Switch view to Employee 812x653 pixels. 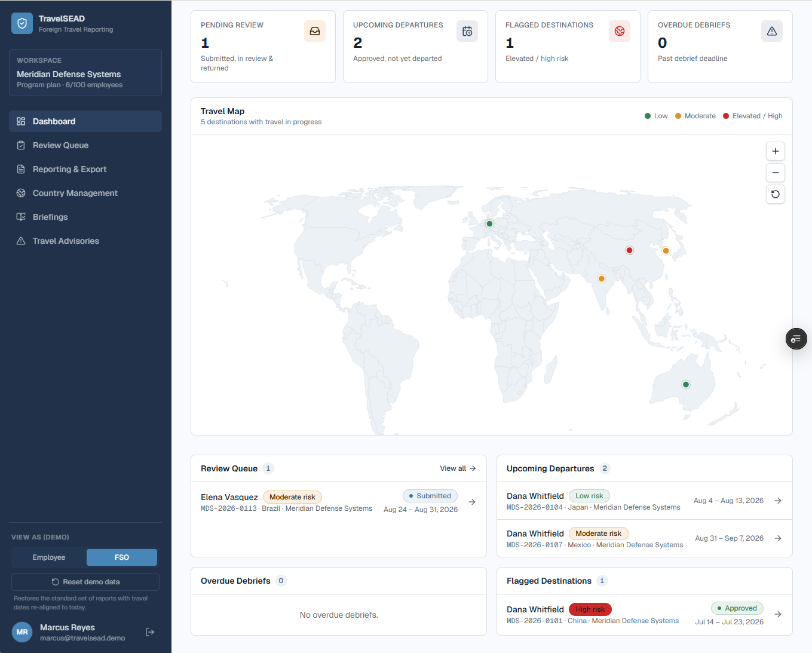[x=49, y=557]
